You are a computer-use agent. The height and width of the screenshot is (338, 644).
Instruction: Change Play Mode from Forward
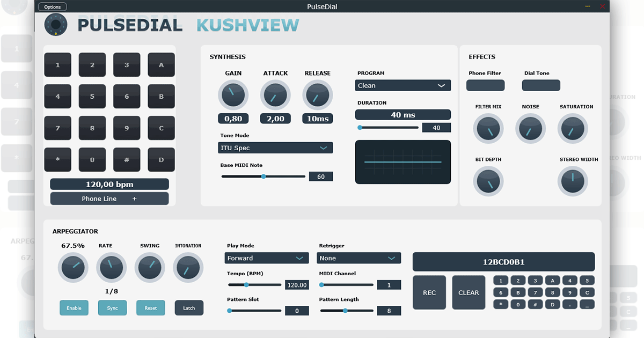click(266, 258)
